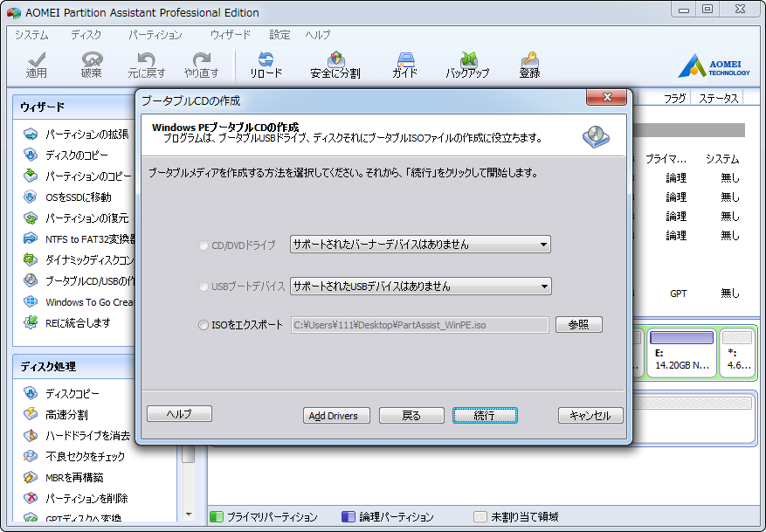
Task: Select the USBブートデバイス radio button
Action: 204,287
